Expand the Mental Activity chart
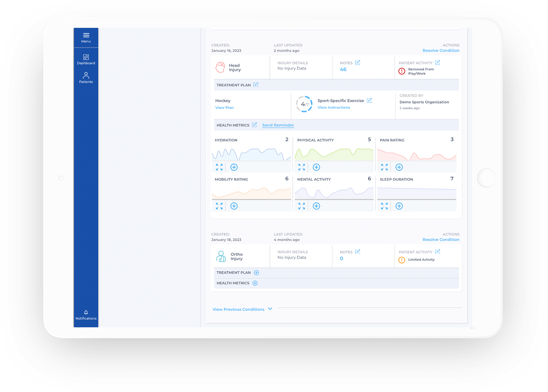Image resolution: width=548 pixels, height=392 pixels. 302,206
